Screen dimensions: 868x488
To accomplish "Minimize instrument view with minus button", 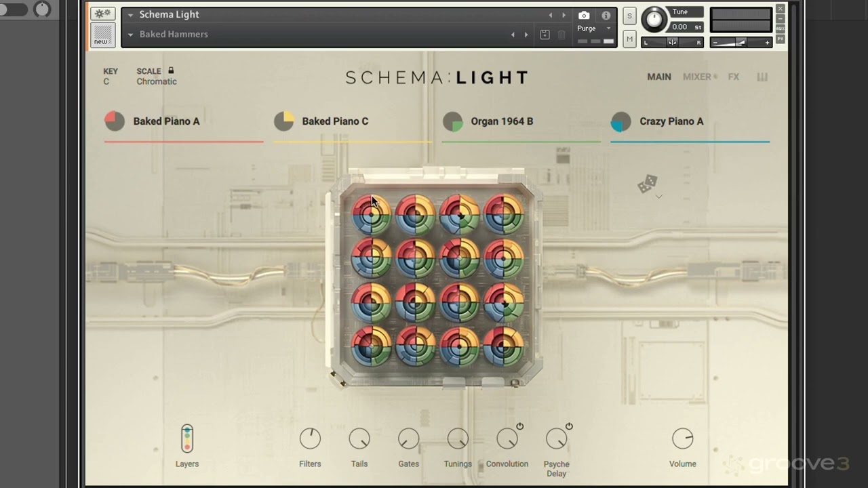I will point(781,19).
